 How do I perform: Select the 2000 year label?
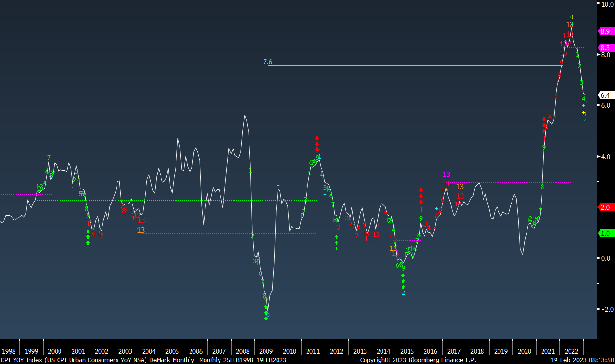[54, 351]
